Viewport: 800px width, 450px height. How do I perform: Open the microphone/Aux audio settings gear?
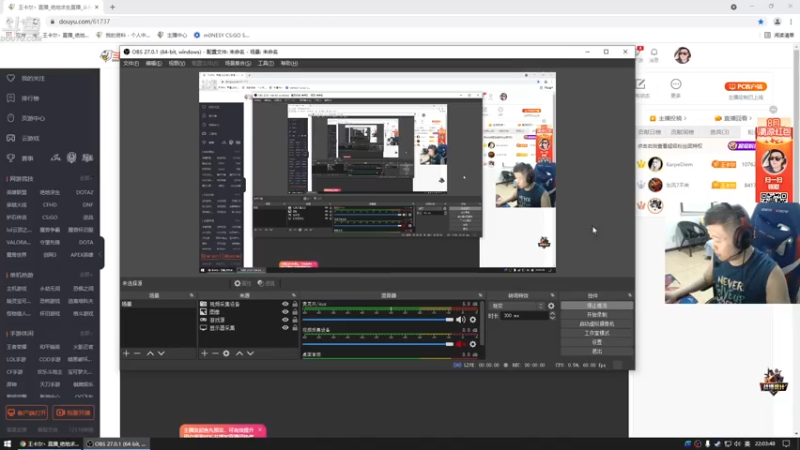[473, 319]
